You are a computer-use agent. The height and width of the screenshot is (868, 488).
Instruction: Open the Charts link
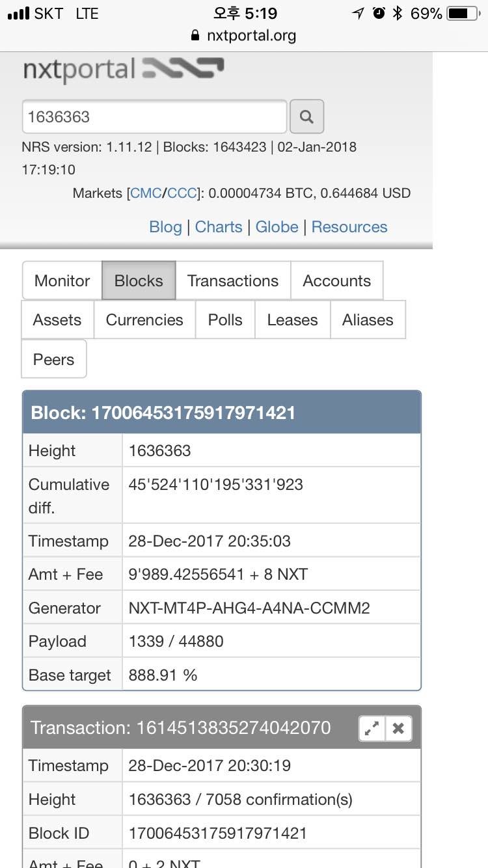tap(219, 227)
